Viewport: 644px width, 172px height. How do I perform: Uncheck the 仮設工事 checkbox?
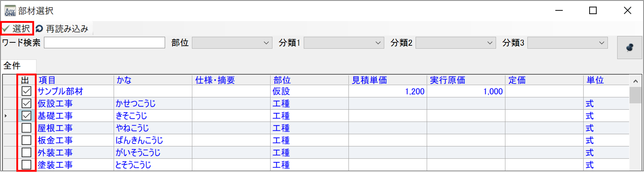(26, 104)
